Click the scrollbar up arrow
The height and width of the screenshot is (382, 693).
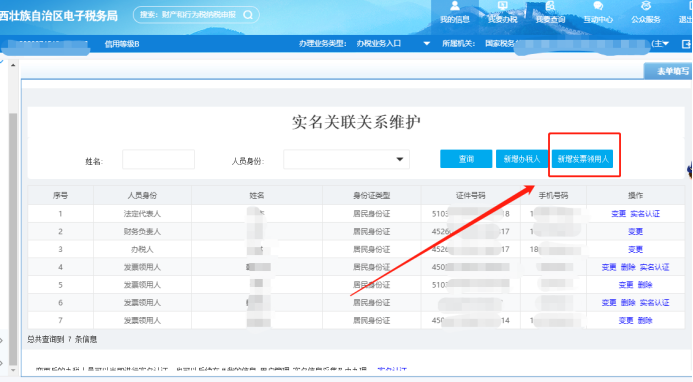[x=13, y=65]
